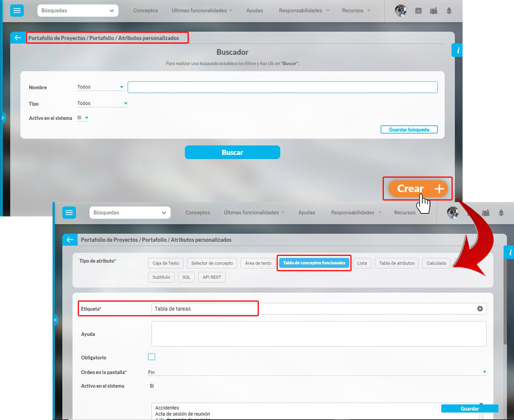Click the Buscar button

point(232,152)
